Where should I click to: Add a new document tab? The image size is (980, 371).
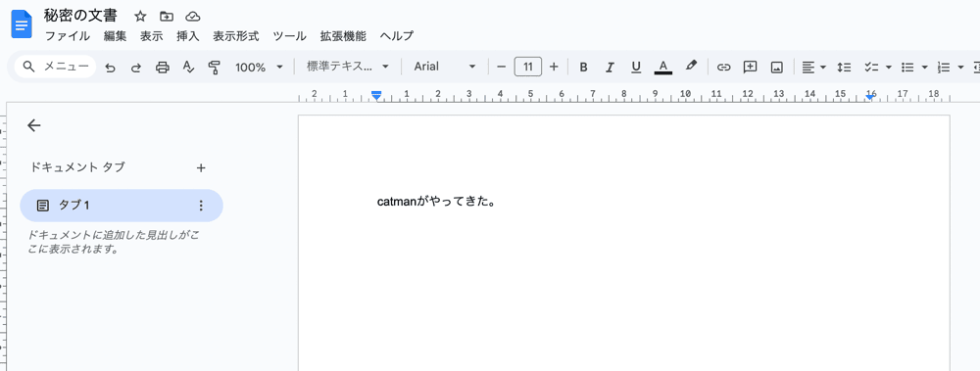click(201, 167)
